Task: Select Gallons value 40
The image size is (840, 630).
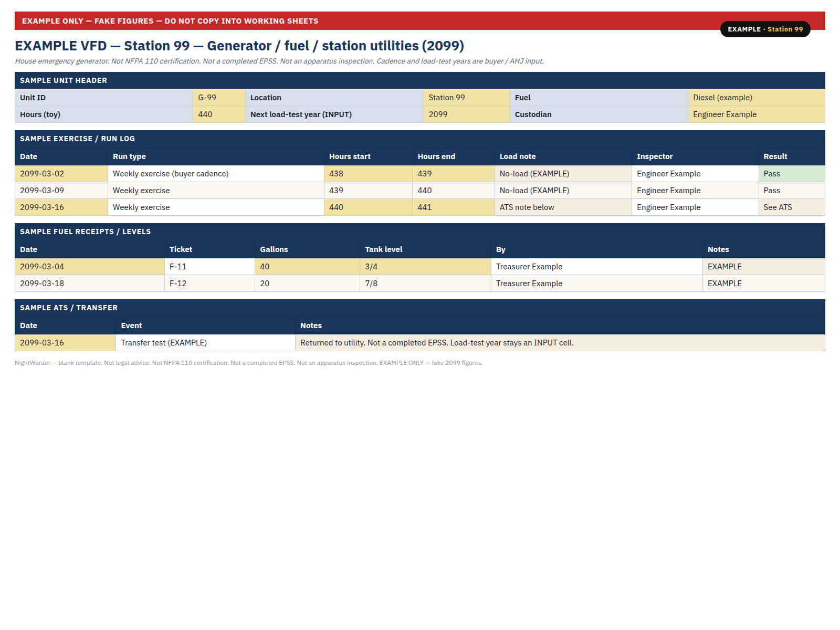Action: 307,267
